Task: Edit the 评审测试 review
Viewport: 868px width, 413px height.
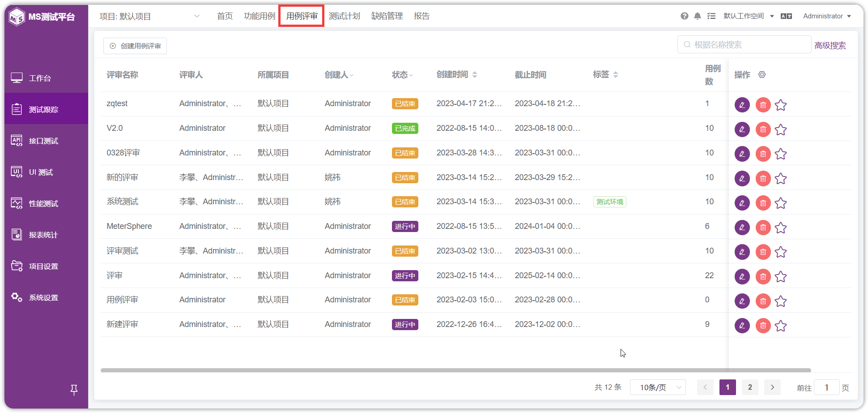Action: pyautogui.click(x=742, y=252)
